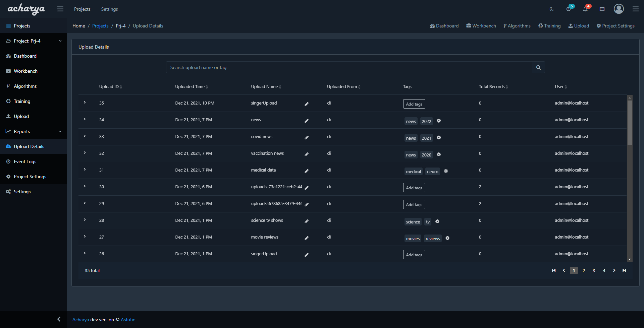Screen dimensions: 644x328
Task: Open the user profile avatar icon
Action: 619,9
